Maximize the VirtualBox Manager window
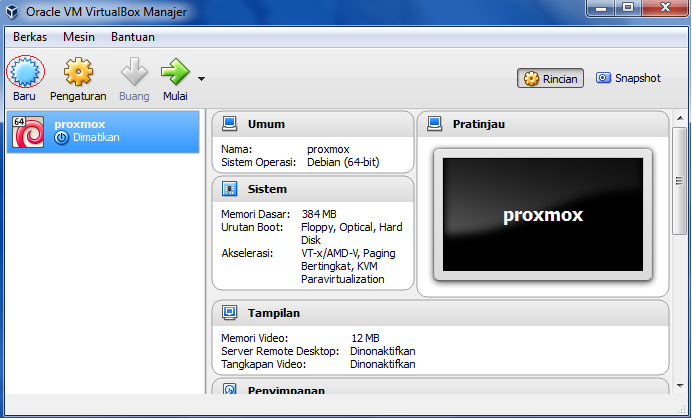Image resolution: width=692 pixels, height=420 pixels. click(x=628, y=8)
